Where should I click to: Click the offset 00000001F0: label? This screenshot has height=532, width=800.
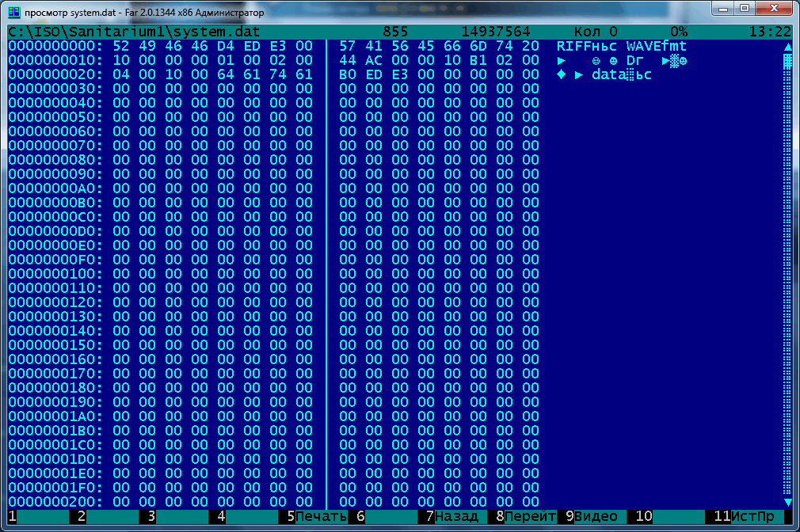pos(55,488)
